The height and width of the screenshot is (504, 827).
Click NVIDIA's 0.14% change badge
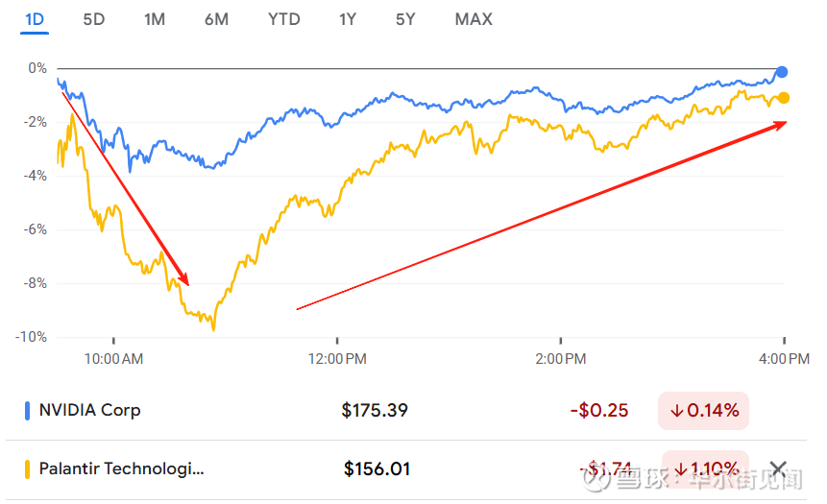tap(704, 411)
